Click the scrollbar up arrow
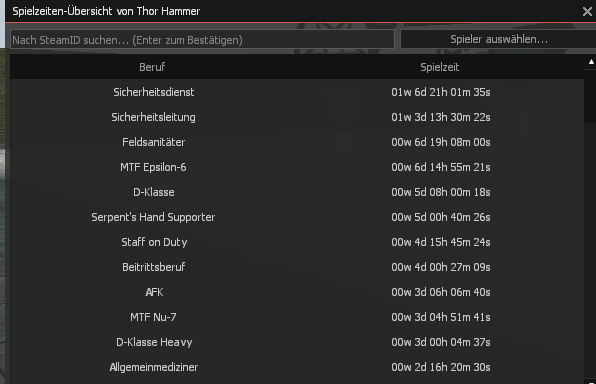 point(590,62)
